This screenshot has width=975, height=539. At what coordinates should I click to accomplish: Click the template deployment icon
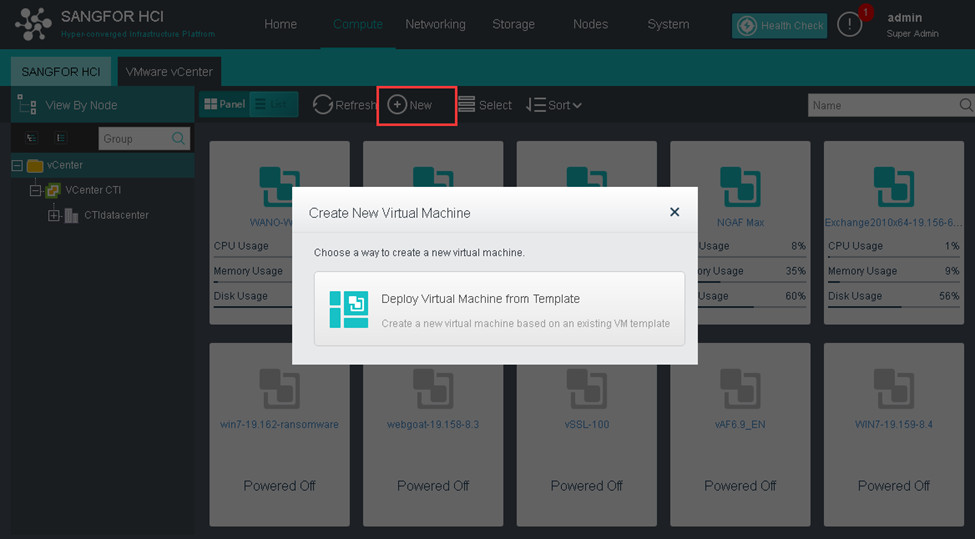coord(349,309)
